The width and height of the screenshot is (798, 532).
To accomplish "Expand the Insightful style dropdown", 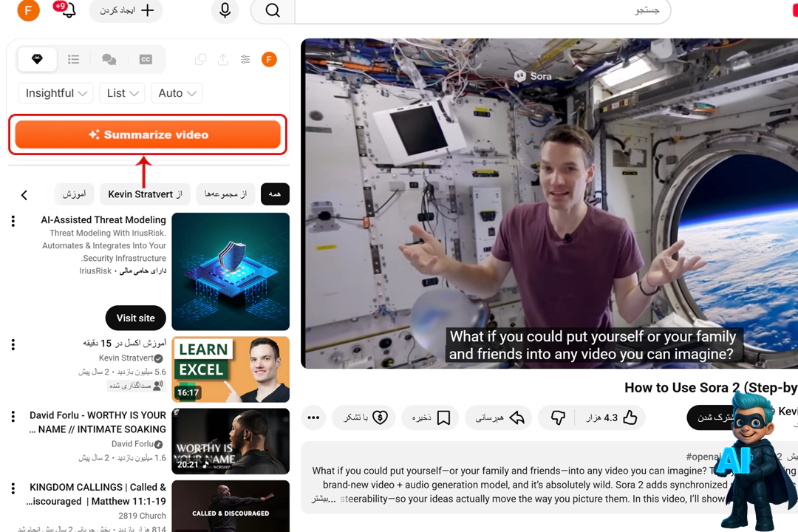I will 56,93.
